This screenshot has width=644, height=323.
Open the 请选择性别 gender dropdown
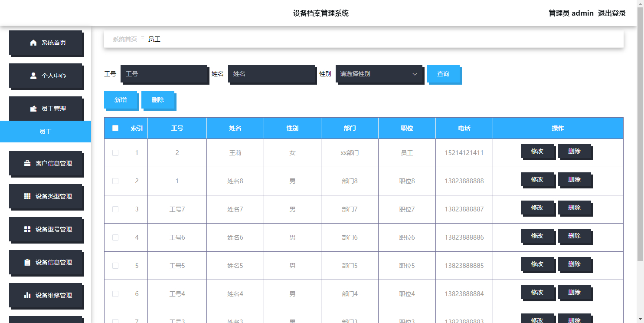(x=379, y=74)
